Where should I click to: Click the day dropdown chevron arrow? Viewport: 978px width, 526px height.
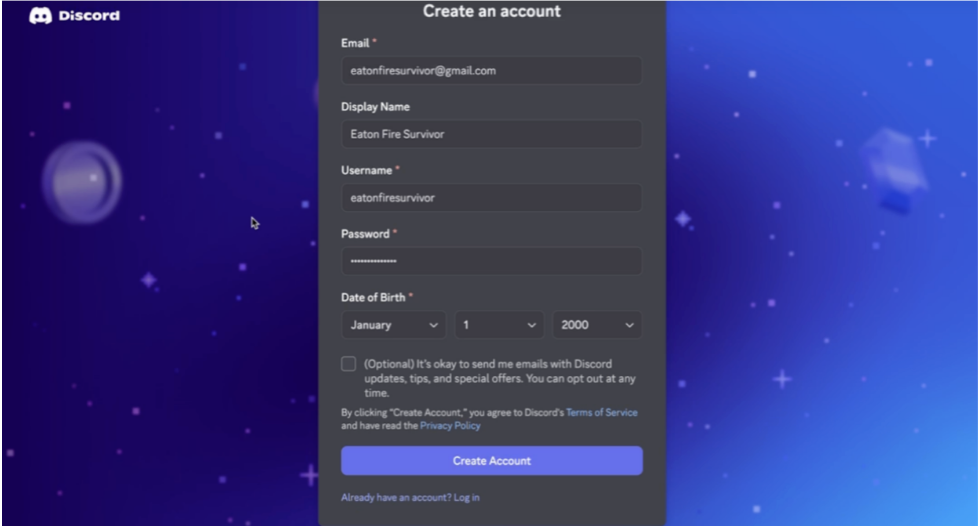[x=531, y=325]
